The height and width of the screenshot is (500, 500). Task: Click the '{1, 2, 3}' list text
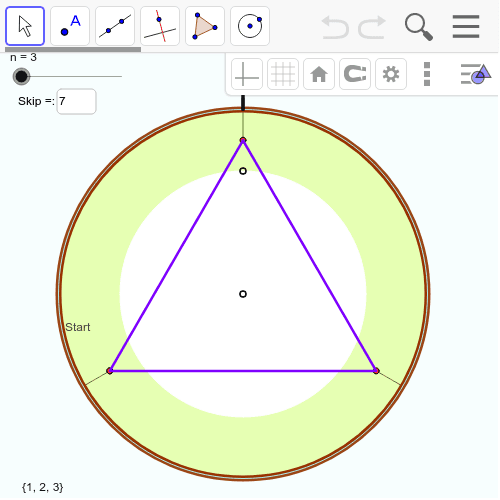42,487
